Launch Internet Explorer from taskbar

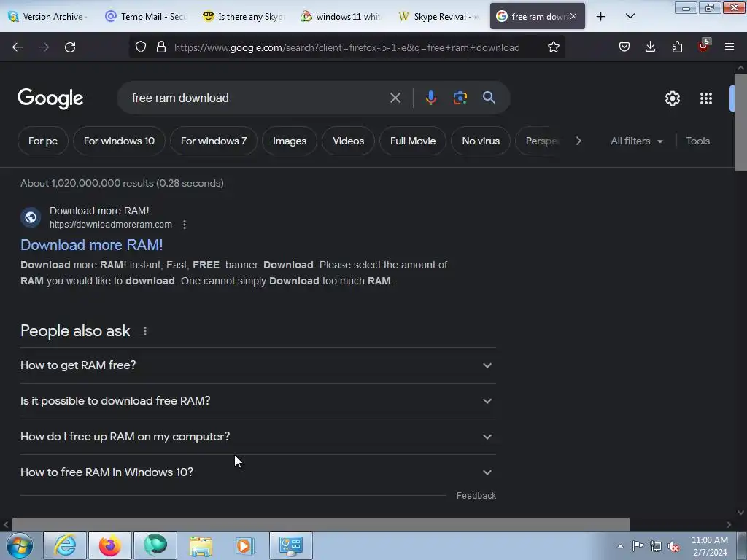click(65, 545)
